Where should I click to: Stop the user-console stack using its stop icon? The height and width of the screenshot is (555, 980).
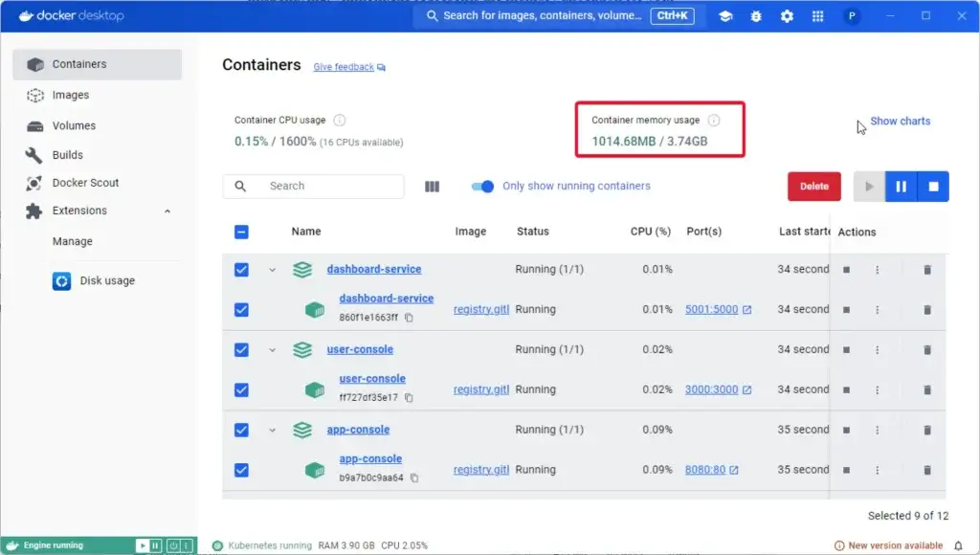[846, 349]
